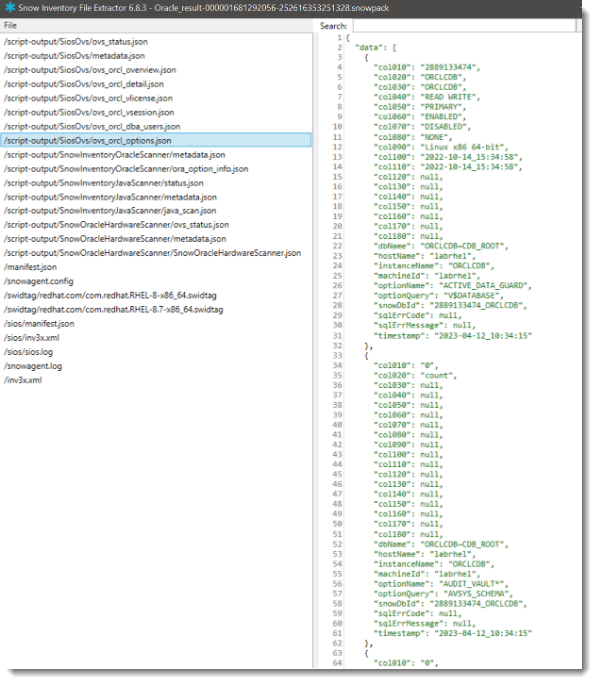Open ovs_status.json under SiosOvs

[x=76, y=42]
